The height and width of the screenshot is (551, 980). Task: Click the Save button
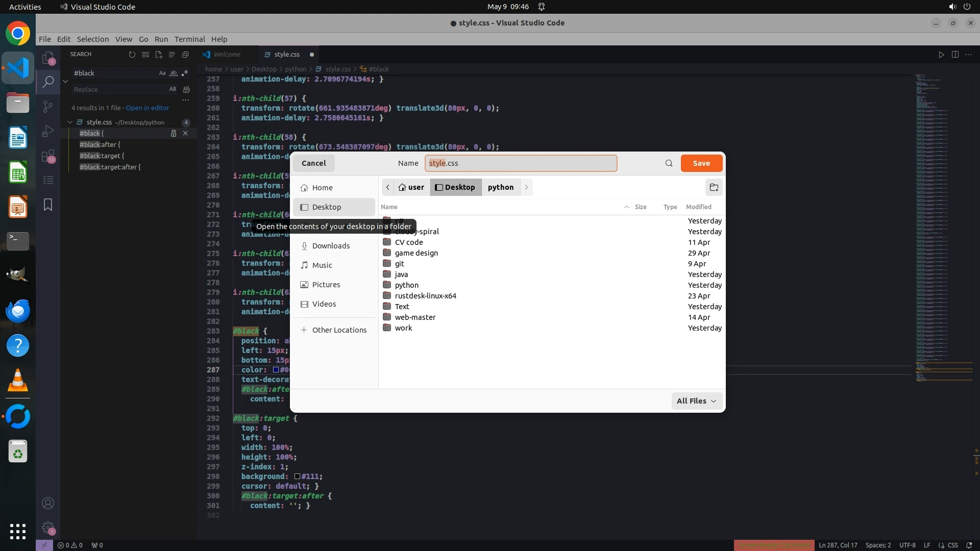tap(701, 163)
